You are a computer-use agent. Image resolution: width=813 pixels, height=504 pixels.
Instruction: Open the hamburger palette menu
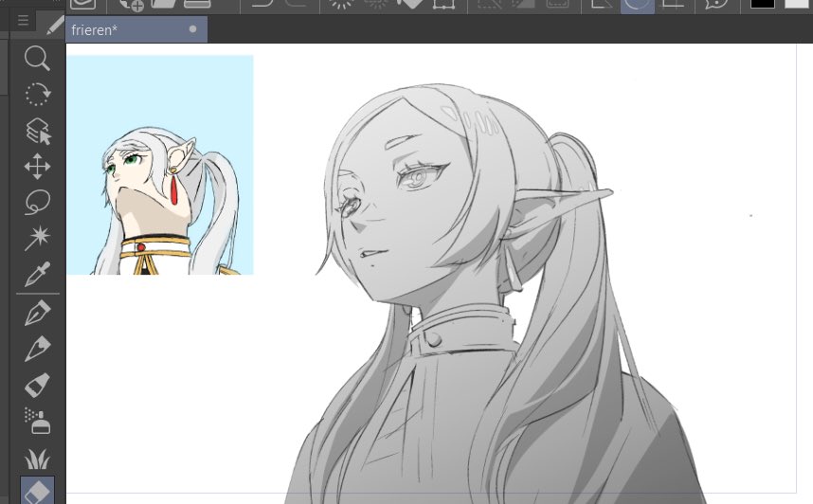click(23, 21)
